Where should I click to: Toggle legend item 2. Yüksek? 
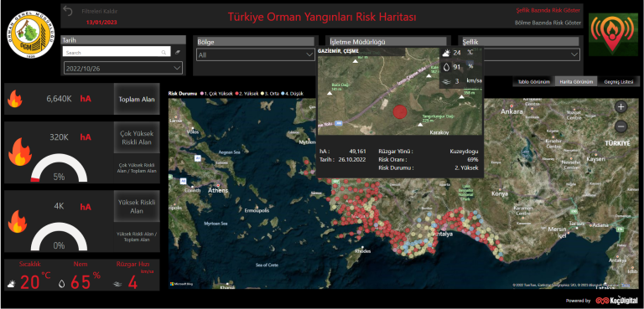click(247, 93)
